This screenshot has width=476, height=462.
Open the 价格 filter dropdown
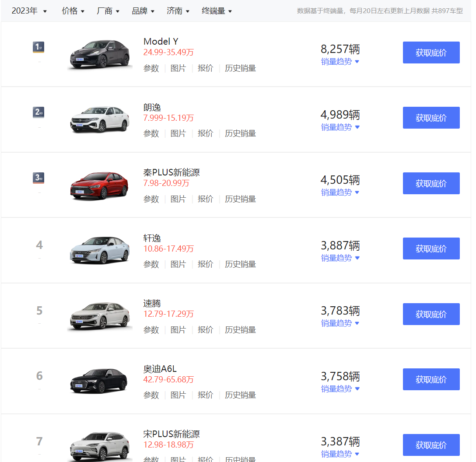[73, 11]
